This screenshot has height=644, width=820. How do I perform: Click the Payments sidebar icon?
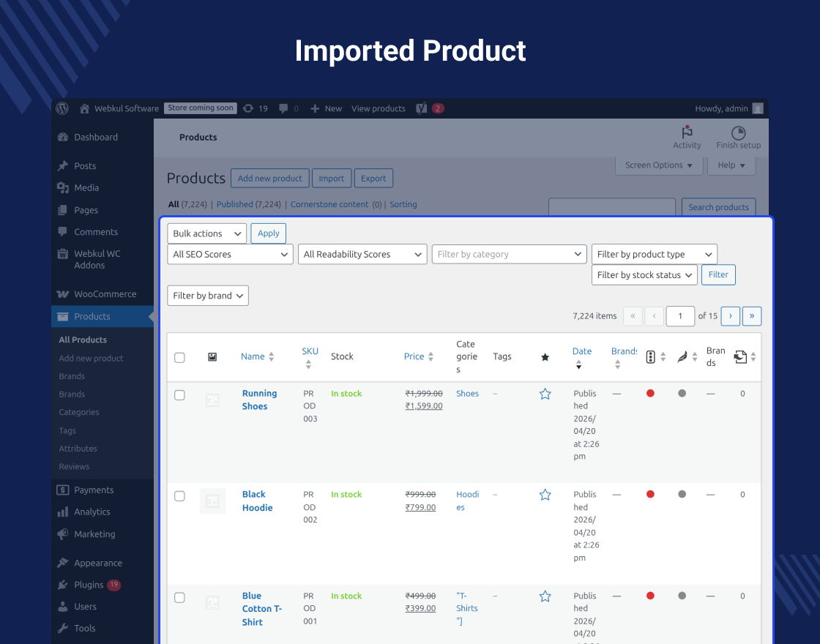coord(63,490)
